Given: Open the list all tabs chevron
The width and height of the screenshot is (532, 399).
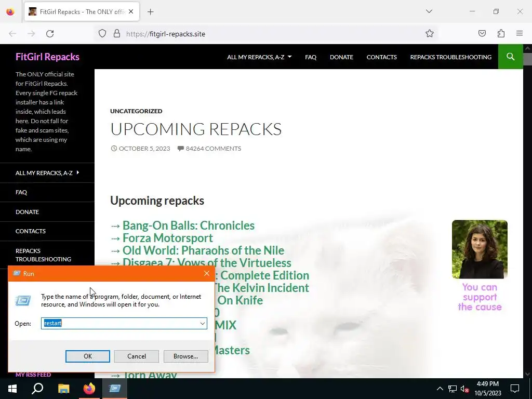Looking at the screenshot, I should 429,11.
